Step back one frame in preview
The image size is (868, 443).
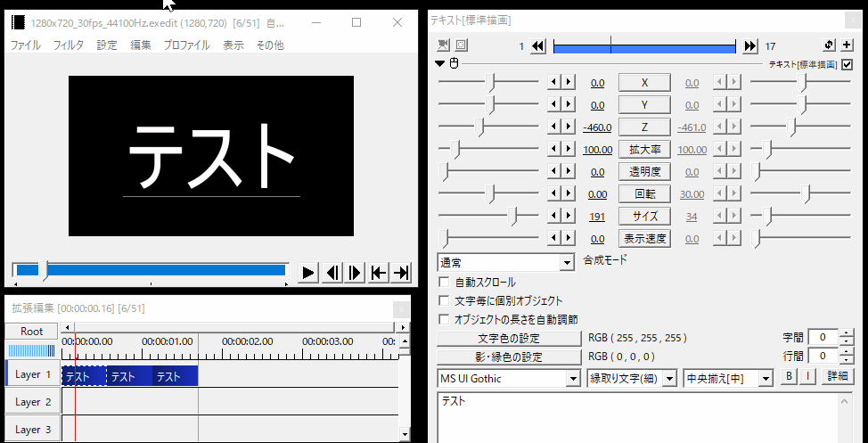pos(332,273)
